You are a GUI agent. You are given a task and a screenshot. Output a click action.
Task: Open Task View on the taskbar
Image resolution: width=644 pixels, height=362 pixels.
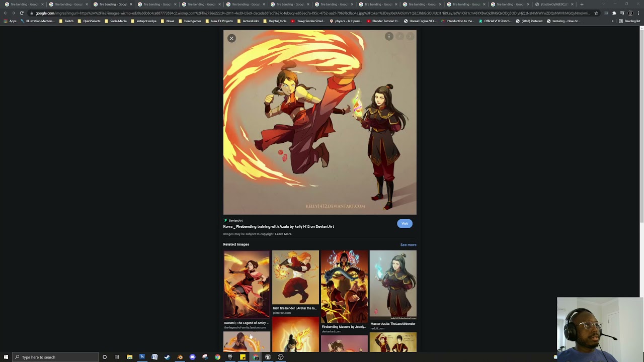pos(116,357)
